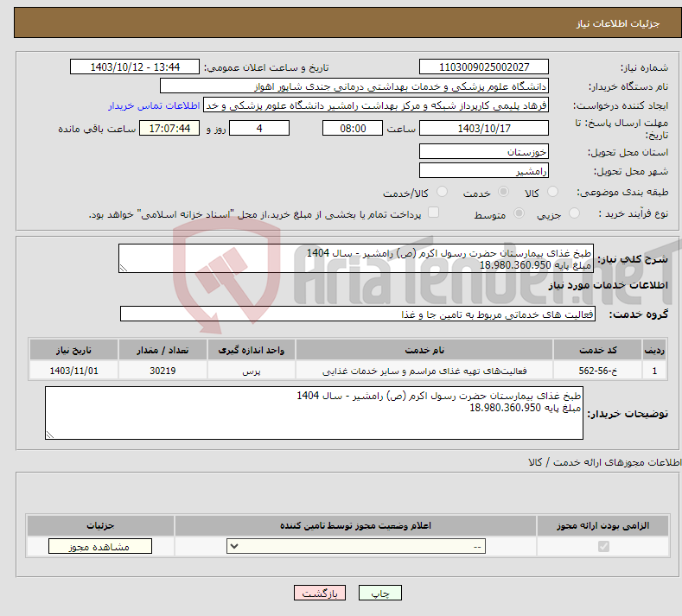682x616 pixels.
Task: Click the چاپ print button
Action: point(380,594)
